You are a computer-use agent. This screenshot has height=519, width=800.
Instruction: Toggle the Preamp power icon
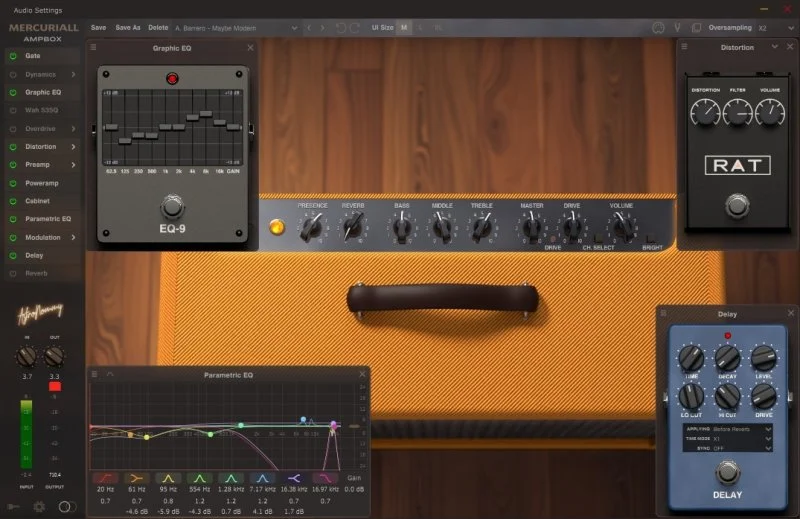pyautogui.click(x=13, y=165)
